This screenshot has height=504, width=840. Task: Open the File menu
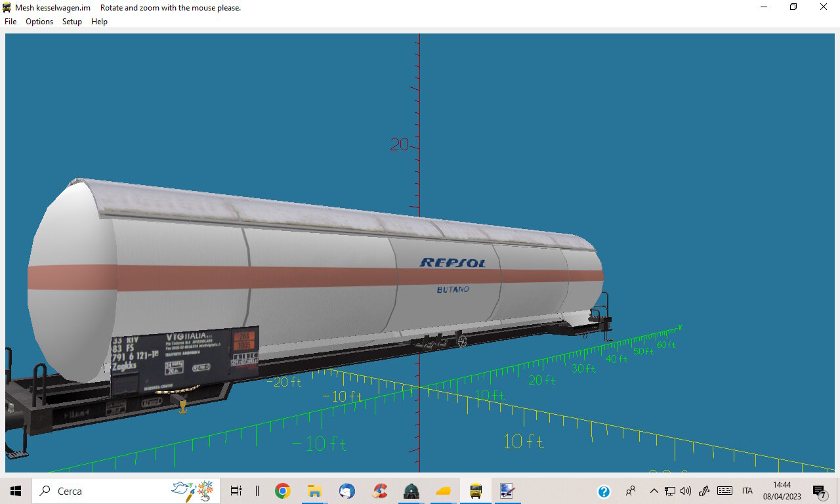(x=10, y=22)
